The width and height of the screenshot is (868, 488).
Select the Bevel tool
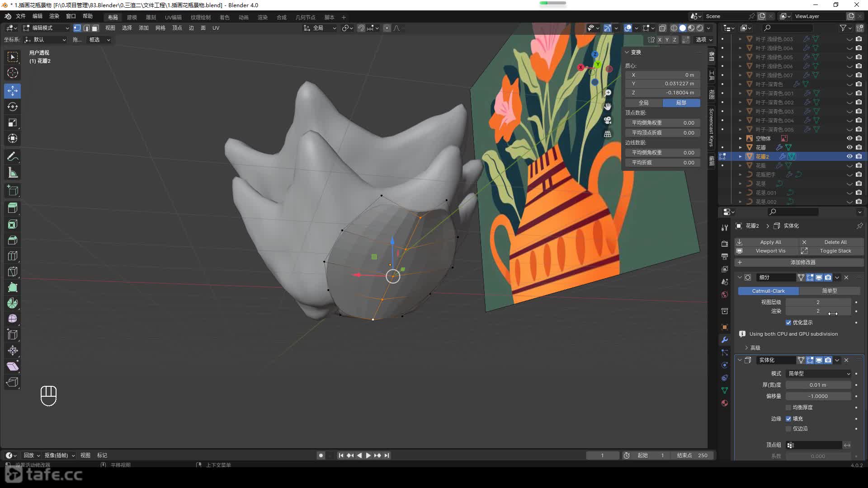click(x=13, y=240)
